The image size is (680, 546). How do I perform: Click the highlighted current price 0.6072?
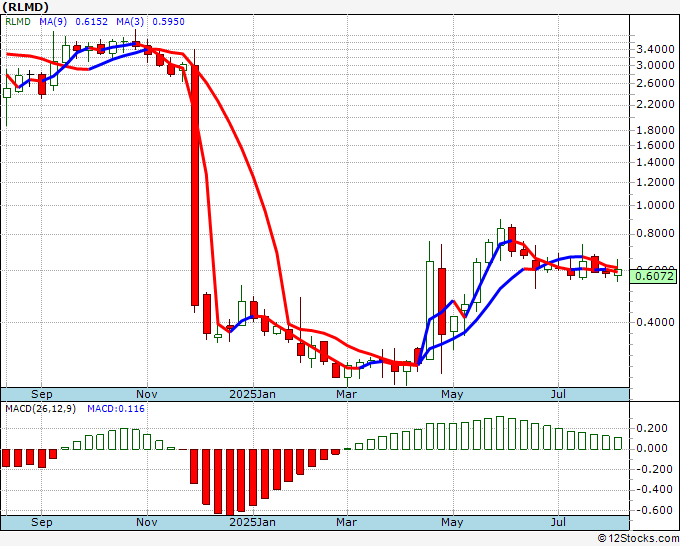(653, 276)
